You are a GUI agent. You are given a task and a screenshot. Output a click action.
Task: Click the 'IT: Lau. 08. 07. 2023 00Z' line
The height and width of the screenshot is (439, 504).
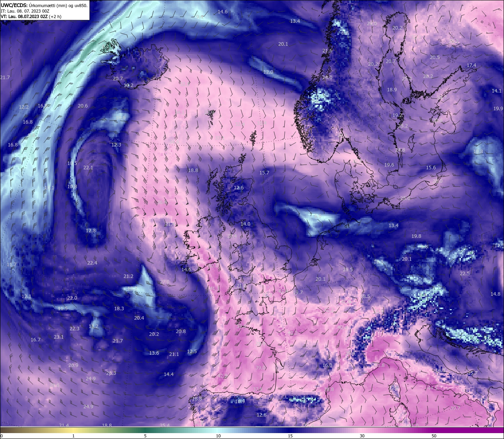[25, 11]
